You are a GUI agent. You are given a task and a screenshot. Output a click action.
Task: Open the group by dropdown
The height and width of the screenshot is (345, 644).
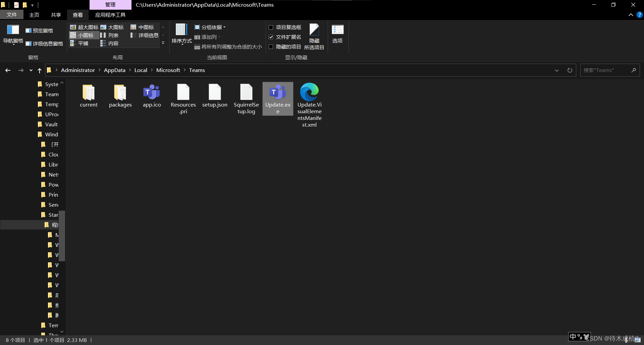click(210, 27)
